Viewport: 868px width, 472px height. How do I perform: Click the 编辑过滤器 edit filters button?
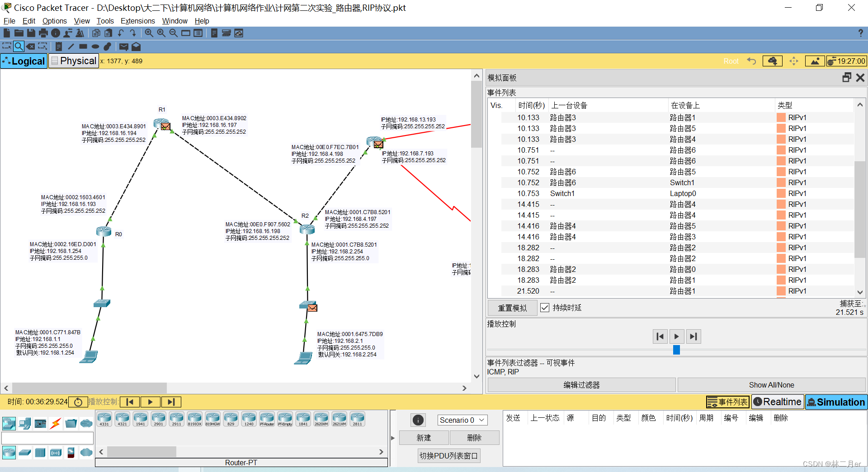click(581, 385)
